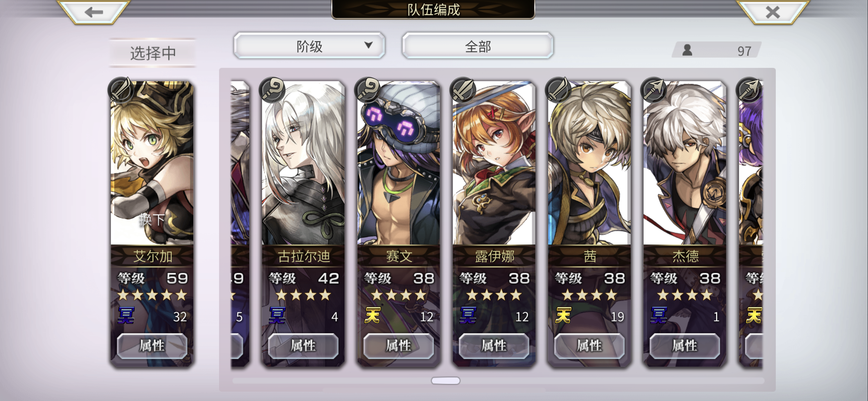The height and width of the screenshot is (401, 868).
Task: Click 赛文's 天 attribute icon
Action: coord(372,315)
